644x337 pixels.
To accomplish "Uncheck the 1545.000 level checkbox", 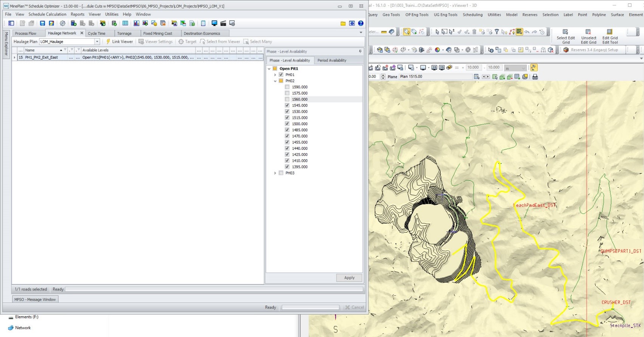I will tap(287, 106).
